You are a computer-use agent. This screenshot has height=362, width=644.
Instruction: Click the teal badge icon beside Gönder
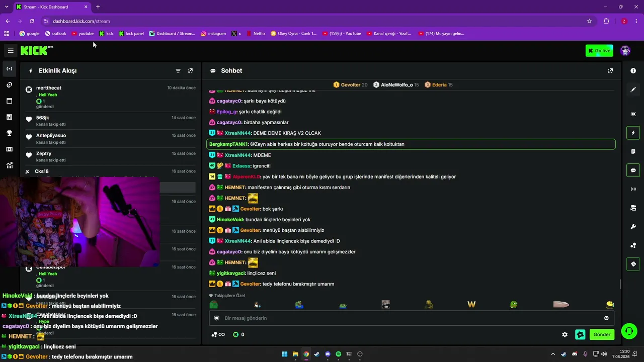tap(580, 334)
